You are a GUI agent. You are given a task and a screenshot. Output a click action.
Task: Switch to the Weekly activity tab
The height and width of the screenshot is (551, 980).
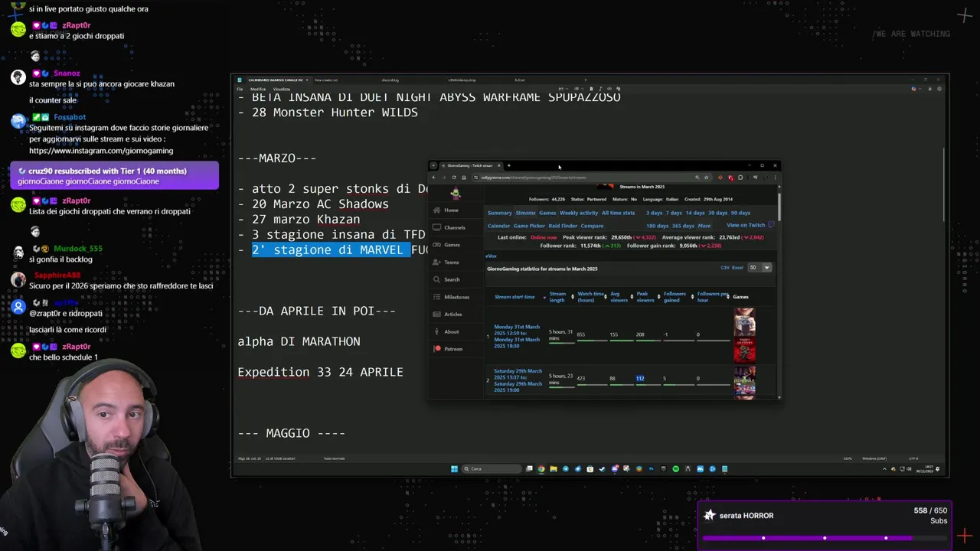579,213
